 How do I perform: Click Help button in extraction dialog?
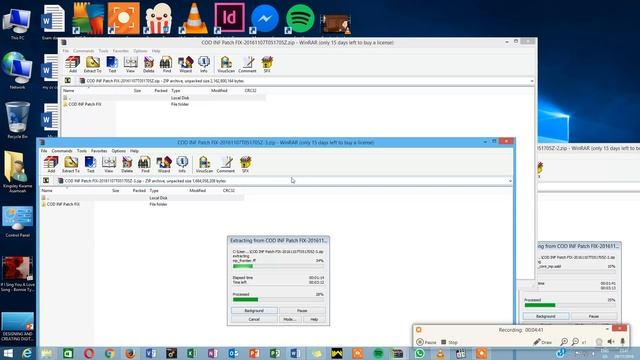314,319
